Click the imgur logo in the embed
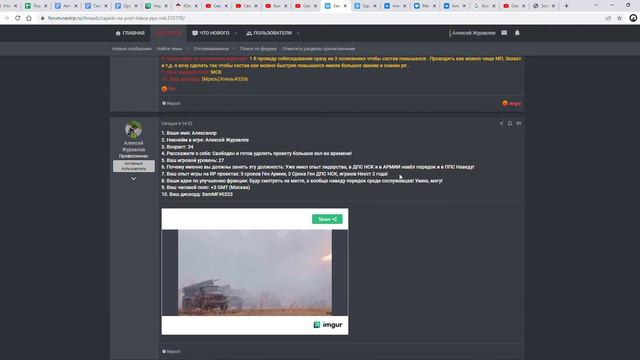Screen dimensions: 640x360 [328, 325]
